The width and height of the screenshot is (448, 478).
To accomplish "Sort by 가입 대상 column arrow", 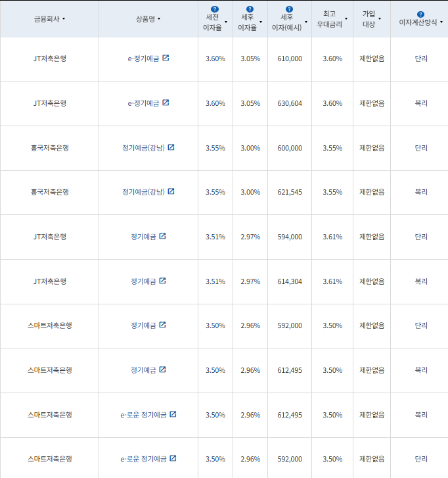I will 380,19.
